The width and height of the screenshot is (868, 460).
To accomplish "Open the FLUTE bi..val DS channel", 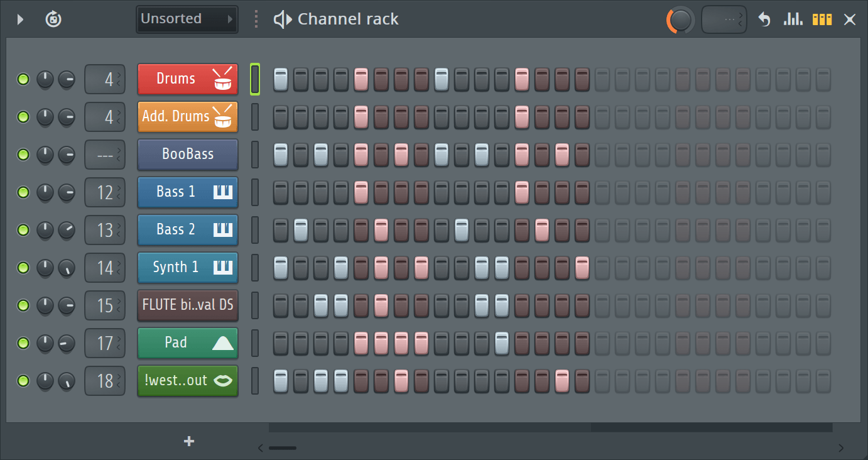I will click(188, 305).
